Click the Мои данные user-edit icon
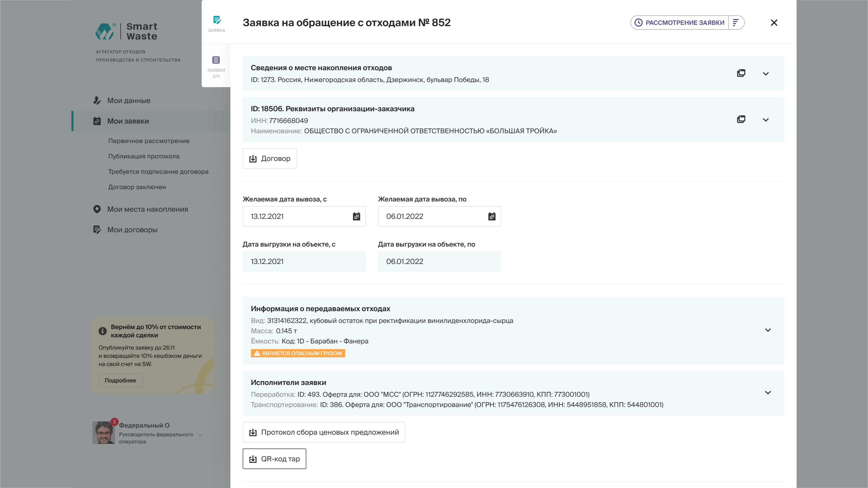 [97, 100]
